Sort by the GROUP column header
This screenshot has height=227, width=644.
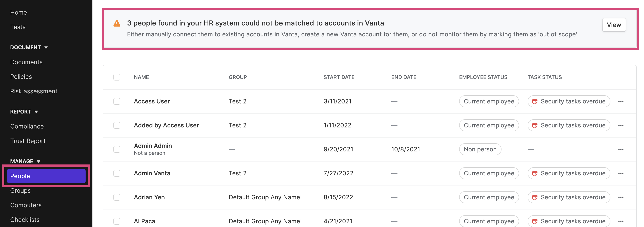[x=238, y=77]
